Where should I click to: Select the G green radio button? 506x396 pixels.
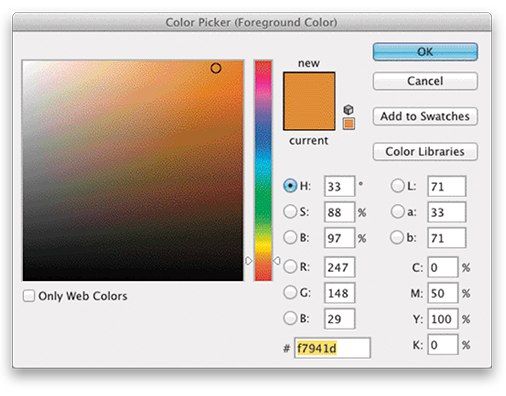(290, 292)
